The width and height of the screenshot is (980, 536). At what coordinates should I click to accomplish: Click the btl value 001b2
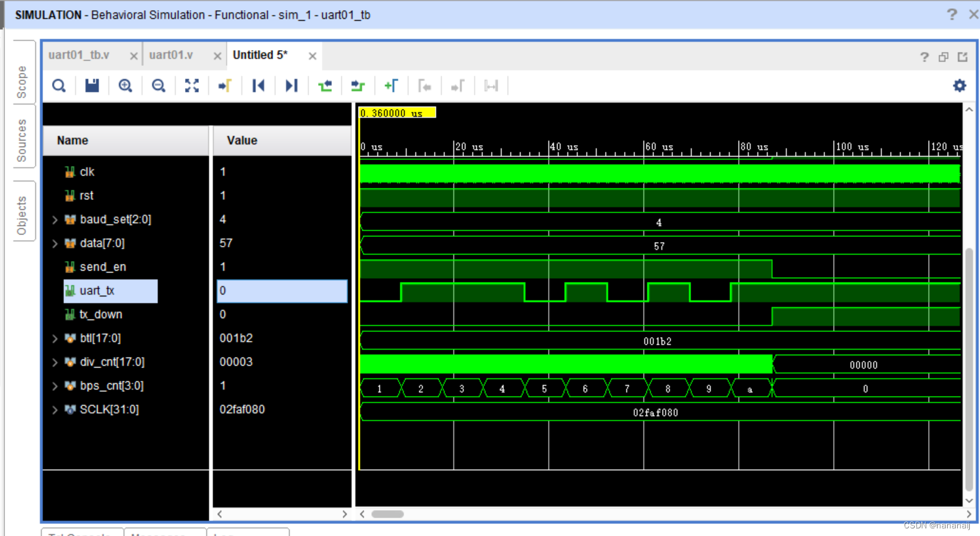pos(236,338)
